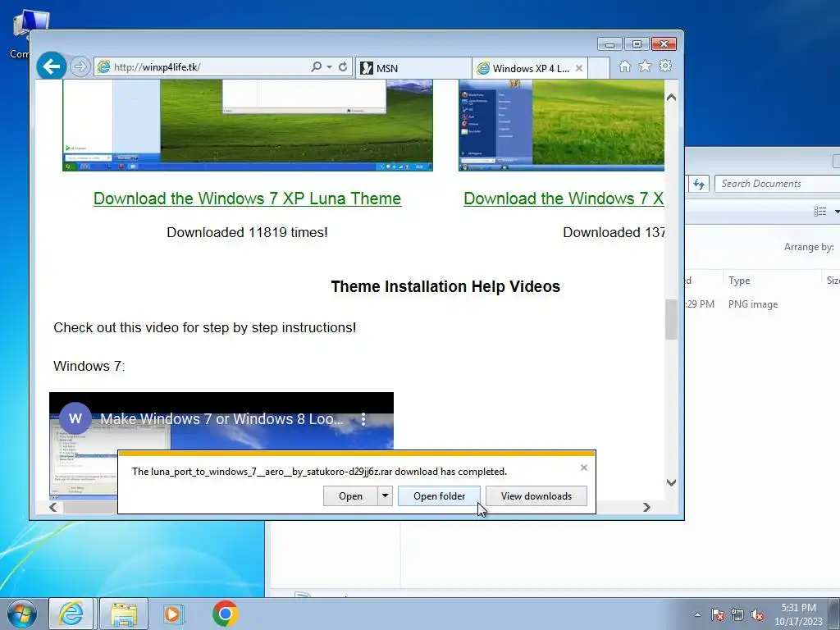The height and width of the screenshot is (630, 840).
Task: Go back with the IE back arrow
Action: (52, 66)
